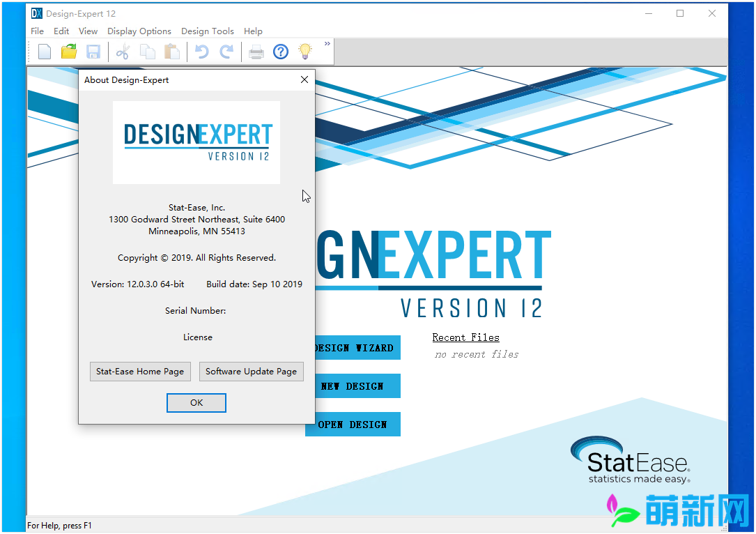
Task: Open the Edit menu
Action: click(x=61, y=31)
